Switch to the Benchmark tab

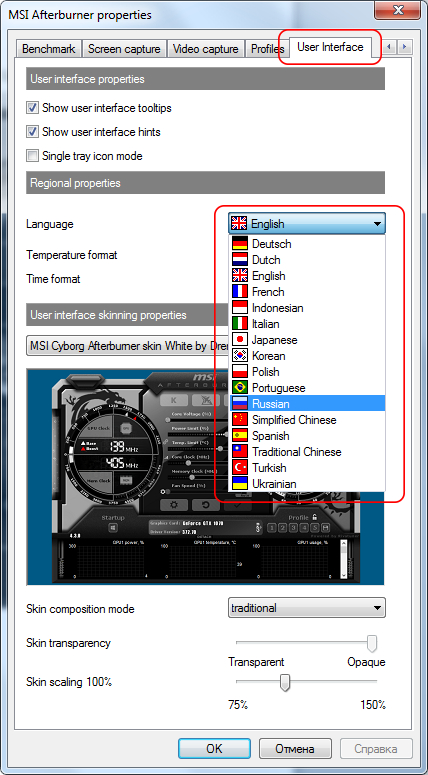pos(48,49)
